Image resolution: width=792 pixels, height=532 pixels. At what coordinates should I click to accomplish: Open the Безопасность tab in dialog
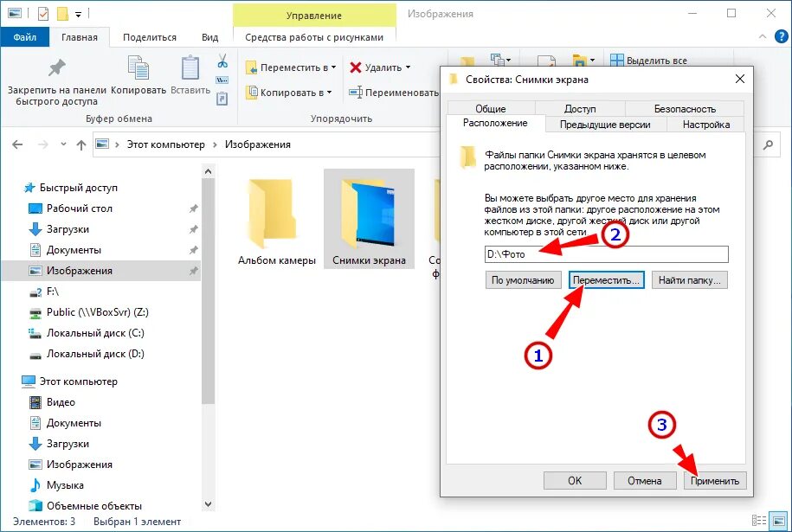[685, 108]
